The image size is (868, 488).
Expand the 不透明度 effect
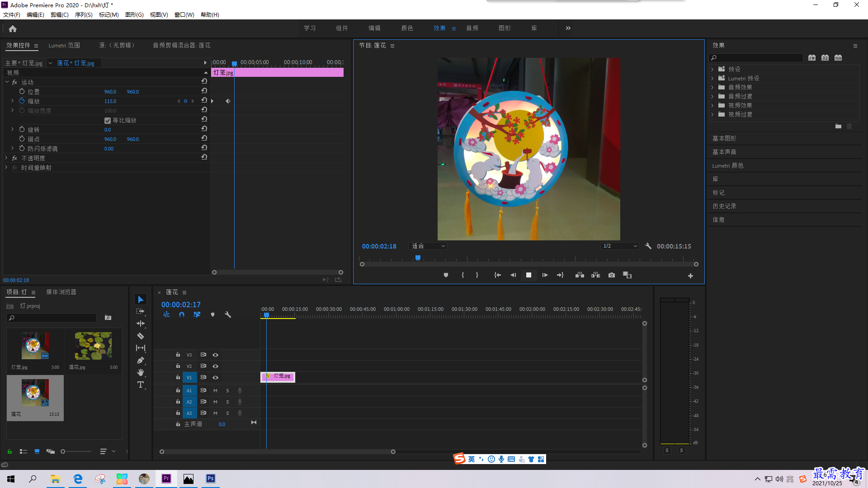click(x=6, y=158)
